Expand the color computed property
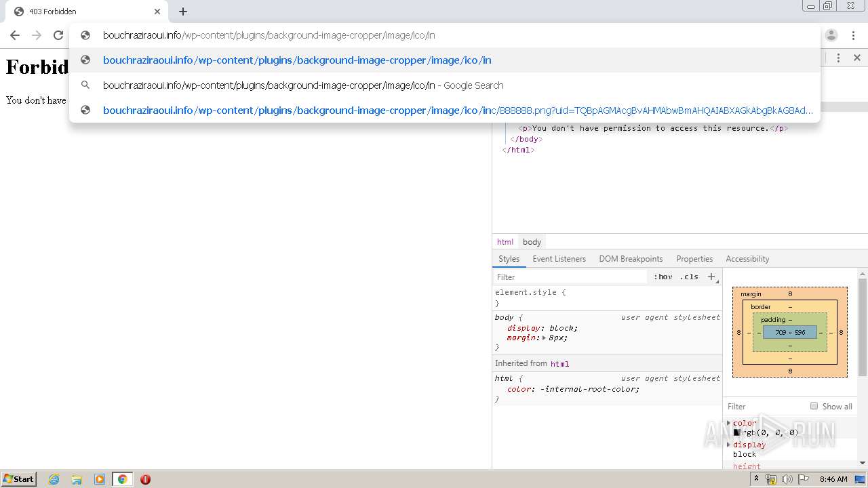The image size is (868, 488). 729,423
